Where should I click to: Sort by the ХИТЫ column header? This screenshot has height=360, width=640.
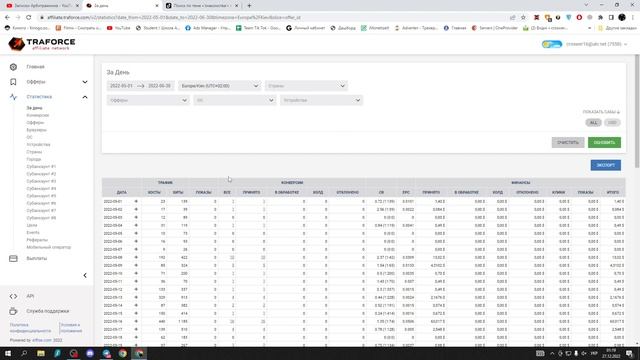tap(178, 192)
